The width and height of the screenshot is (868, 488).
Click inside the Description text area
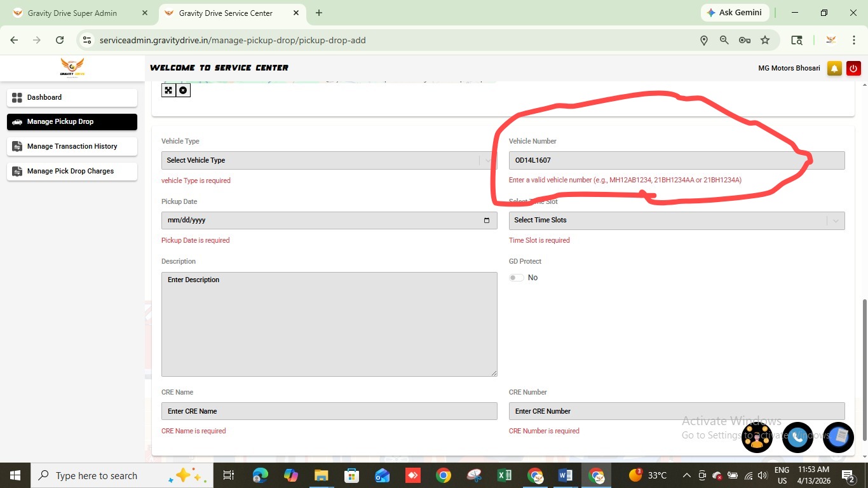coord(329,324)
